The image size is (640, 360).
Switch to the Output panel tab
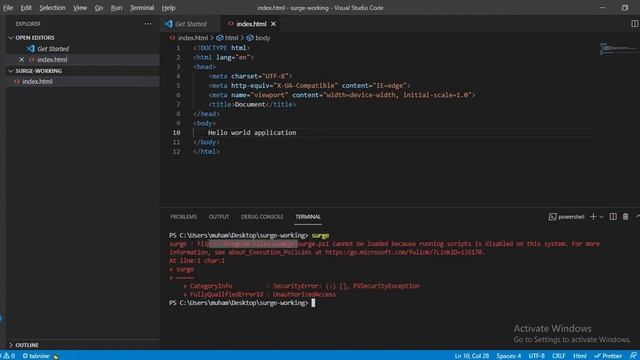[219, 217]
